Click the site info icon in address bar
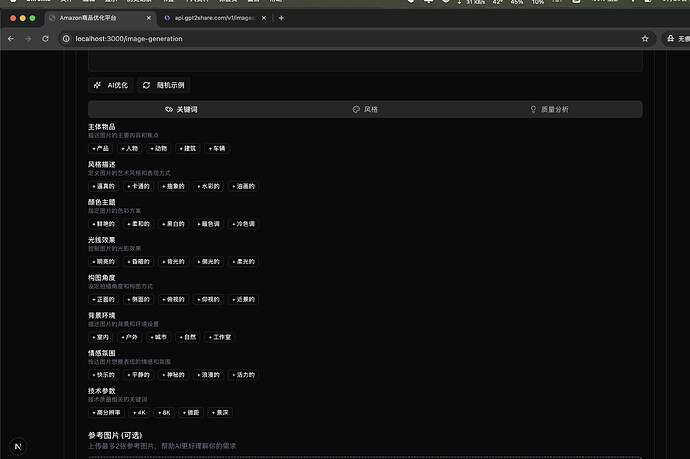This screenshot has width=690, height=459. 66,39
